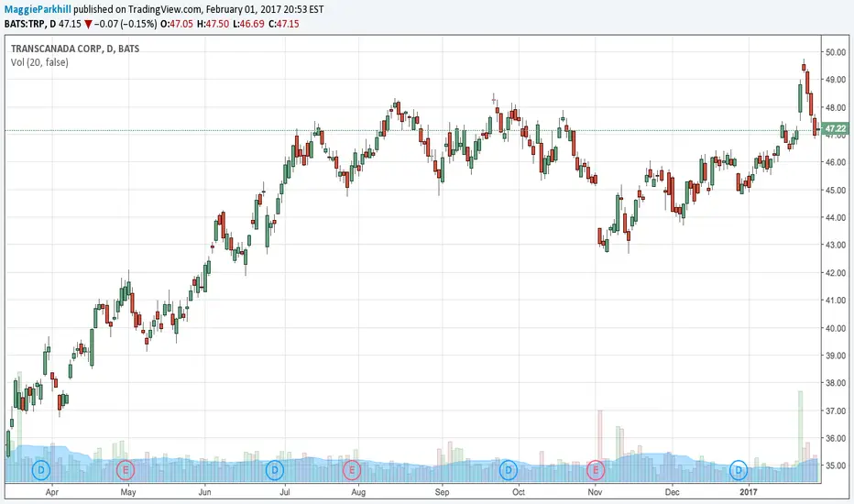Click the 37.00 price axis label
This screenshot has height=504, width=854.
point(836,411)
